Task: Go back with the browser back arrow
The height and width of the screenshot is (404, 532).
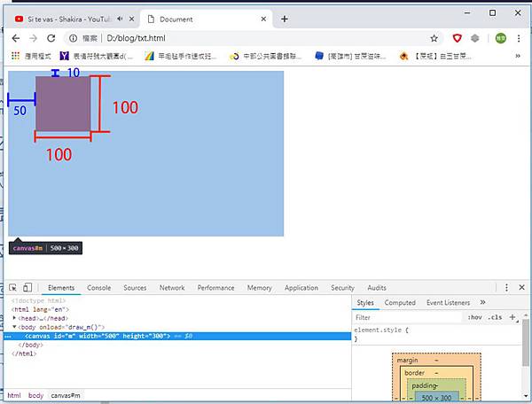Action: click(x=16, y=38)
